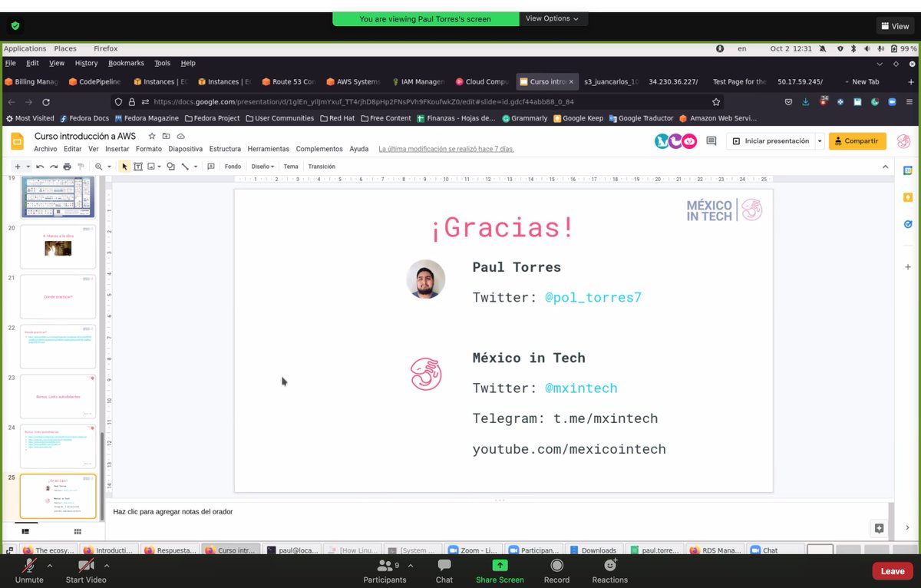The height and width of the screenshot is (588, 921).
Task: Expand the new slide dropdown arrow
Action: [x=27, y=167]
